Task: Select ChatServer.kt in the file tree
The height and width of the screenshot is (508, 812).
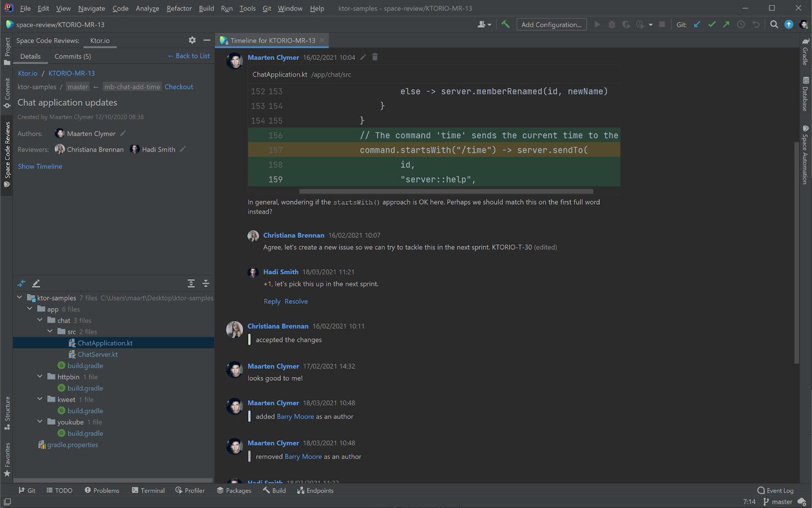Action: click(97, 354)
